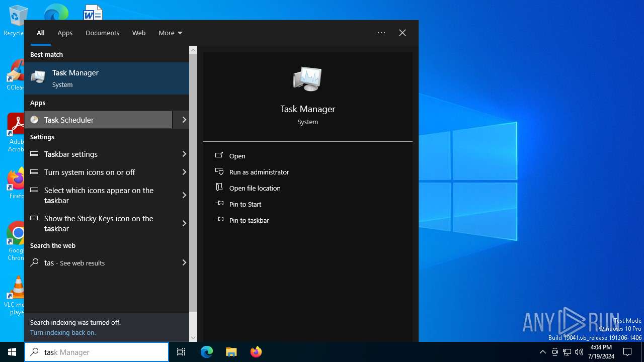The height and width of the screenshot is (362, 644).
Task: Click the Edge desktop shortcut icon
Action: 56,12
